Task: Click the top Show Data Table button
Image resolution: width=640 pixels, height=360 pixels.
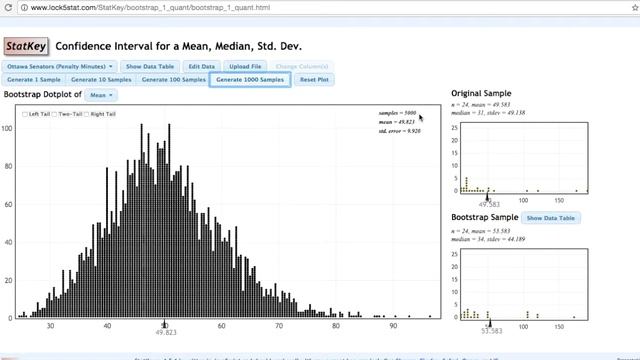Action: [150, 67]
